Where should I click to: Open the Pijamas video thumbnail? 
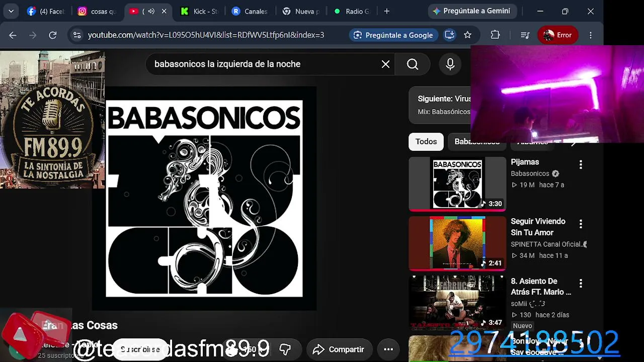(x=457, y=184)
